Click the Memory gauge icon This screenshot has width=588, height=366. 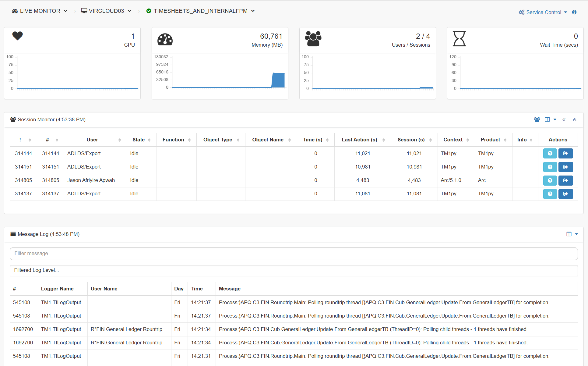pyautogui.click(x=165, y=39)
